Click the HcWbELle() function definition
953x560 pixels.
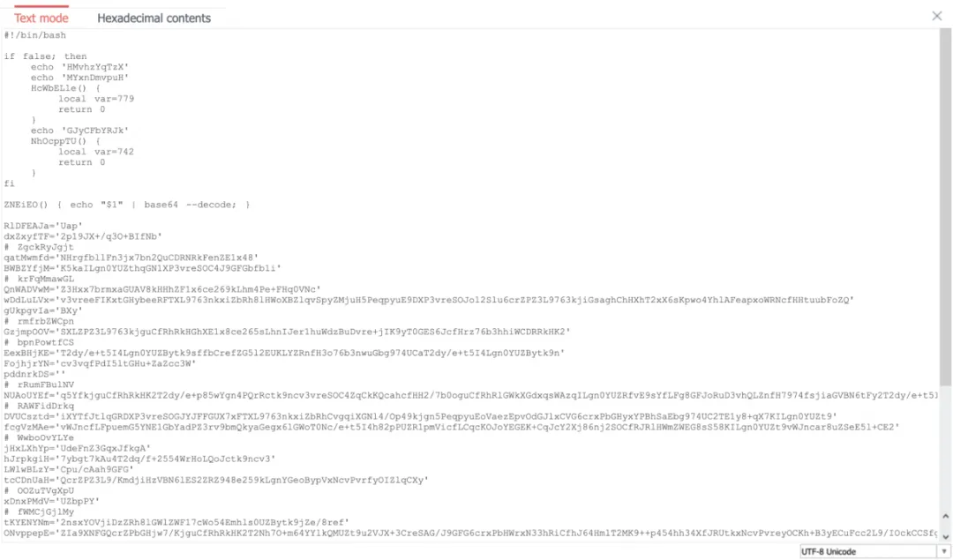pos(65,88)
